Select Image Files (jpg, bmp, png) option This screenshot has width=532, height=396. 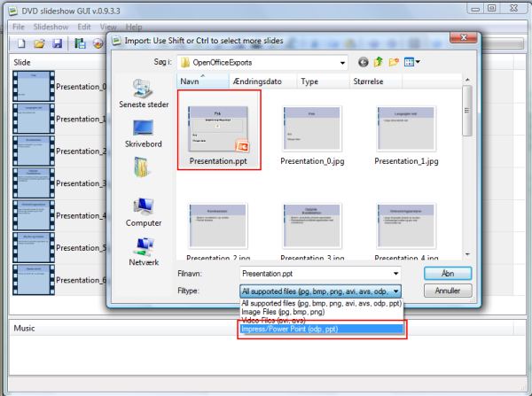[321, 312]
